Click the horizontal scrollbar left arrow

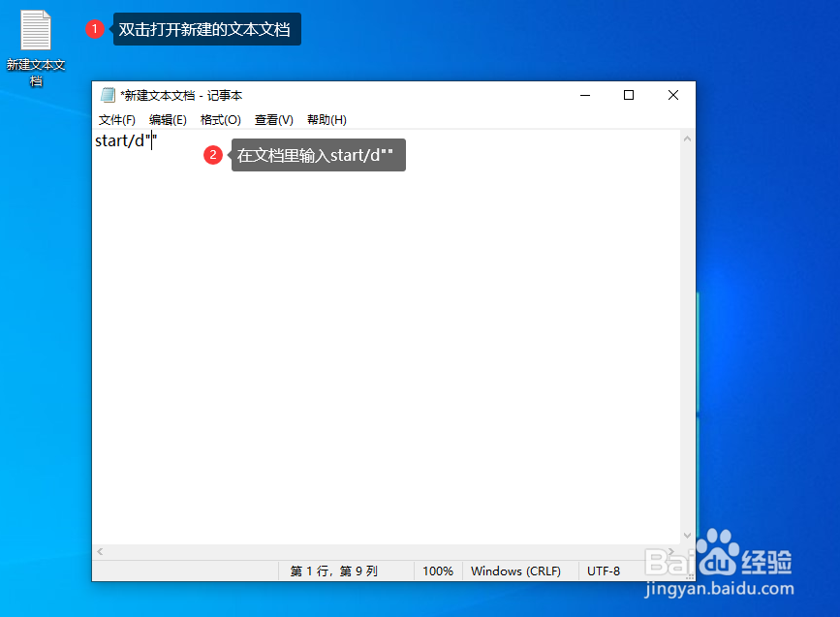click(x=100, y=551)
